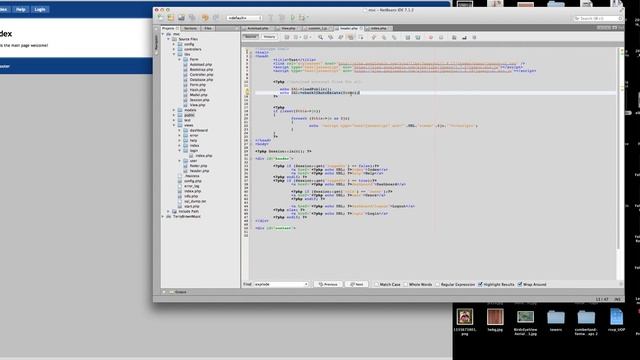Image resolution: width=640 pixels, height=360 pixels.
Task: Click the Next Bookmark icon
Action: tap(384, 38)
